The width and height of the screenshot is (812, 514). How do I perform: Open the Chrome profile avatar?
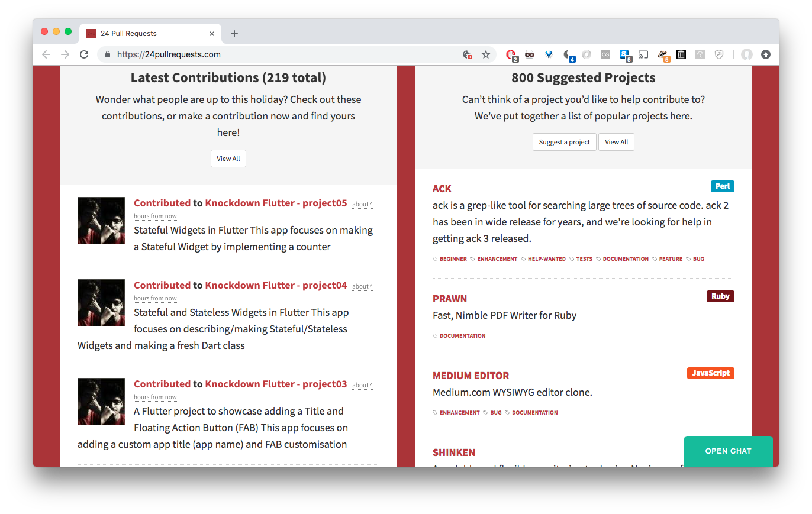[747, 54]
